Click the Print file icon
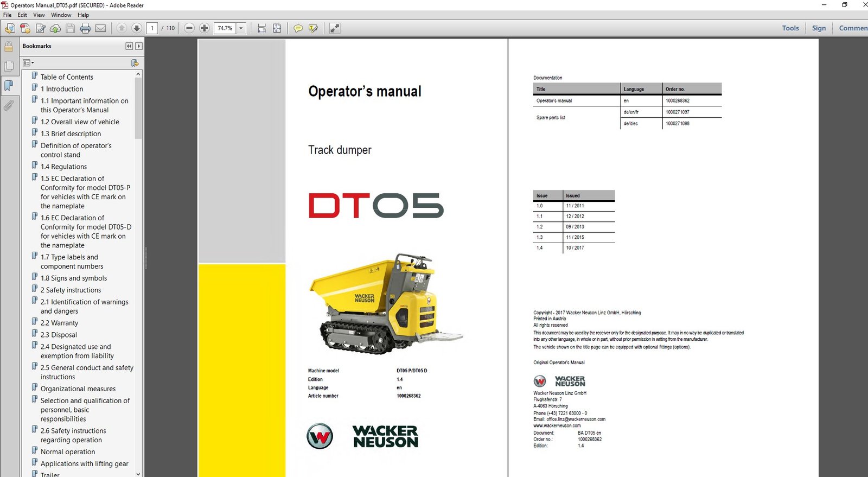The width and height of the screenshot is (868, 477). (x=85, y=28)
